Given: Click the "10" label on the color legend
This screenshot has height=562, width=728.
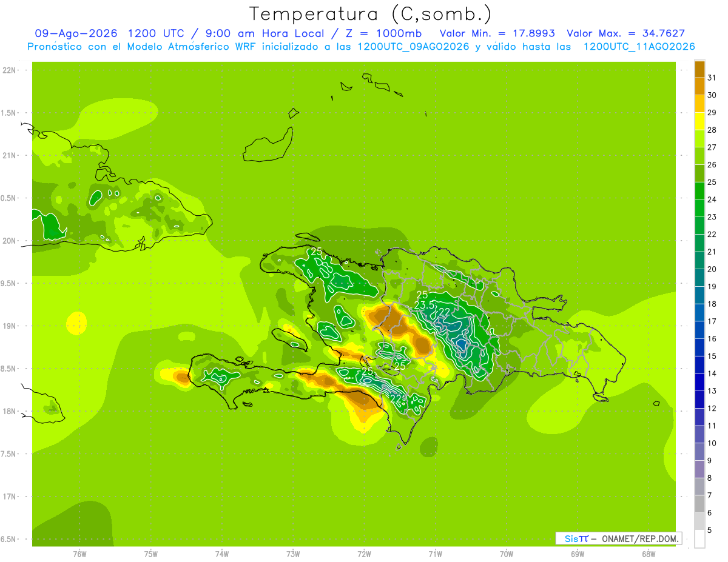Looking at the screenshot, I should point(712,443).
